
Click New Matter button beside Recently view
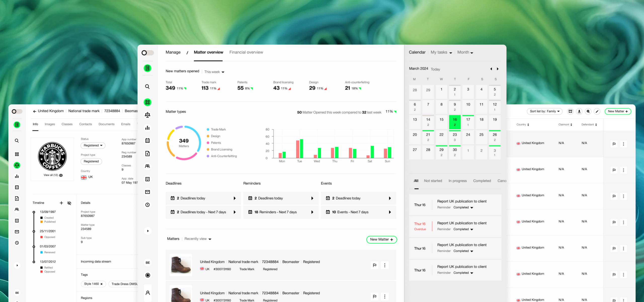click(x=381, y=240)
